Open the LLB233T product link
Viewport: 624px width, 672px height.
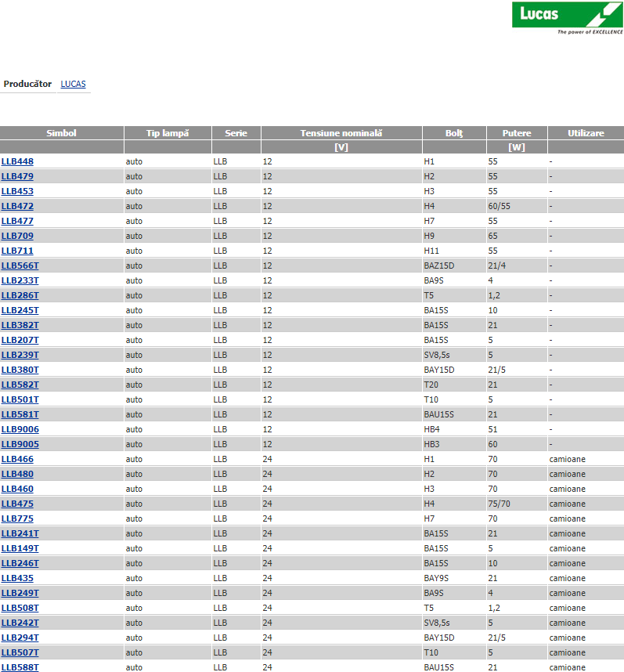coord(20,280)
